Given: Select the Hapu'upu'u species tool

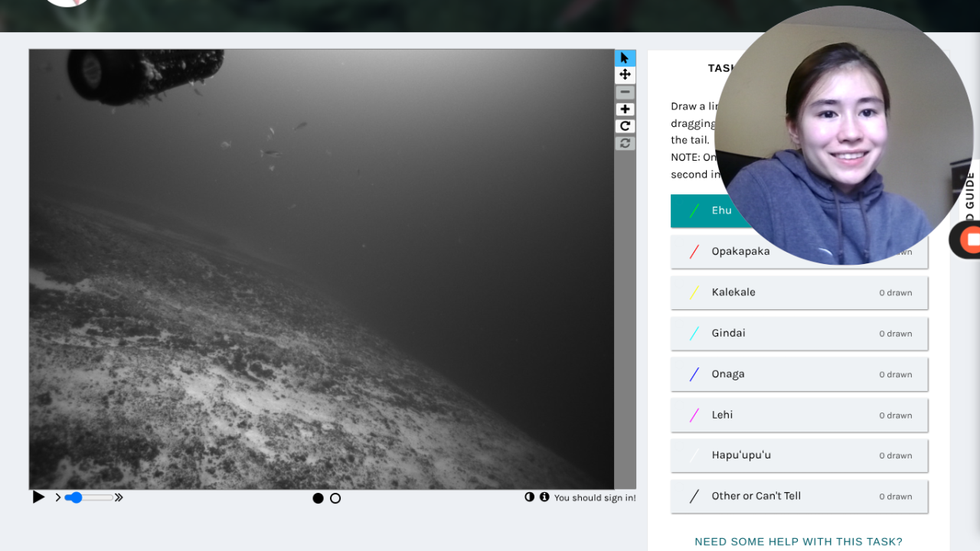Looking at the screenshot, I should click(799, 455).
